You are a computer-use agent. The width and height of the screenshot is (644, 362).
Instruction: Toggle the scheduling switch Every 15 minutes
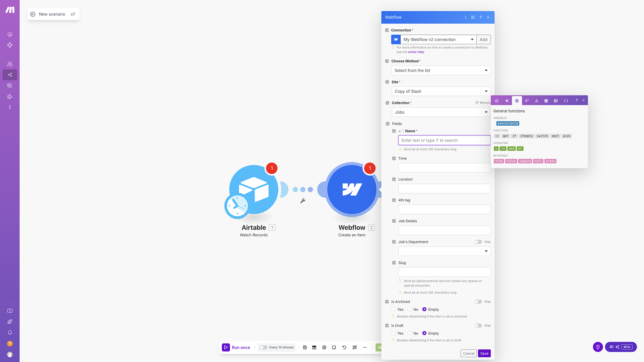(263, 347)
